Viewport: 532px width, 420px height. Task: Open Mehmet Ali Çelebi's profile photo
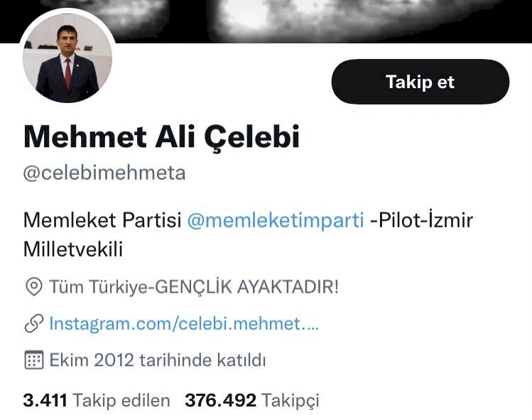[x=67, y=58]
